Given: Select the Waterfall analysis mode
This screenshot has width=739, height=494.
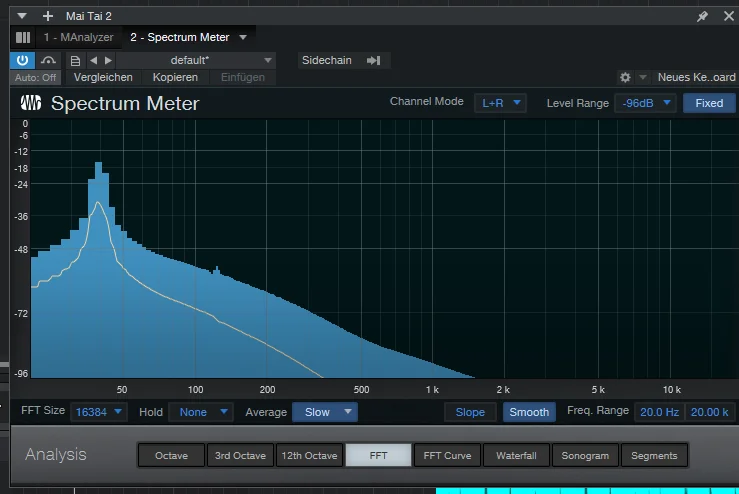Looking at the screenshot, I should click(x=516, y=455).
